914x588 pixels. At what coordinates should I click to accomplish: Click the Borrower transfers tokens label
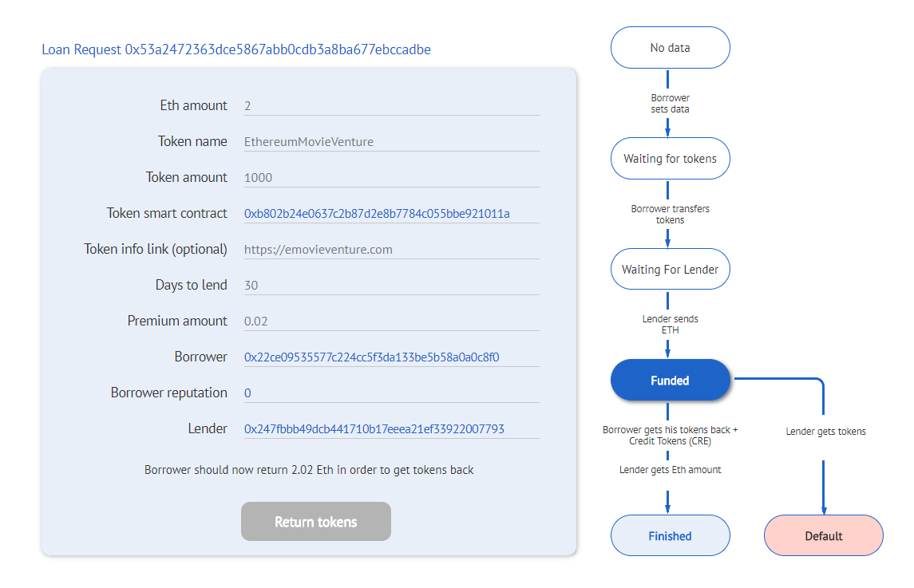pos(671,215)
